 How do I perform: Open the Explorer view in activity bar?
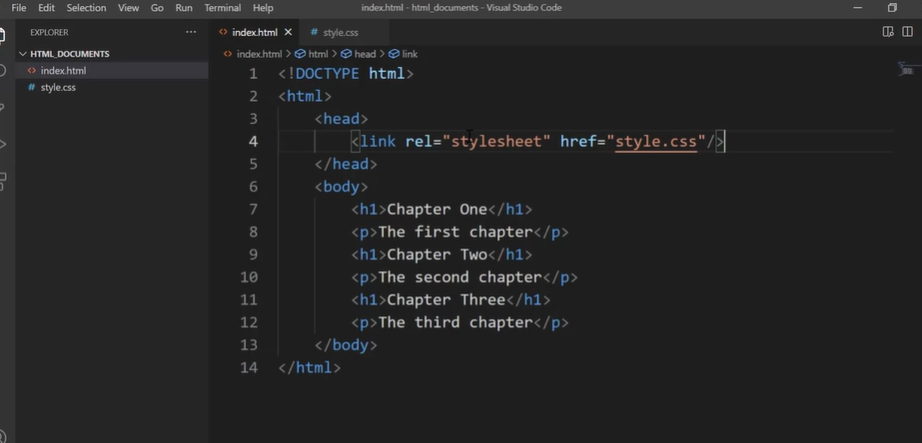pos(2,34)
